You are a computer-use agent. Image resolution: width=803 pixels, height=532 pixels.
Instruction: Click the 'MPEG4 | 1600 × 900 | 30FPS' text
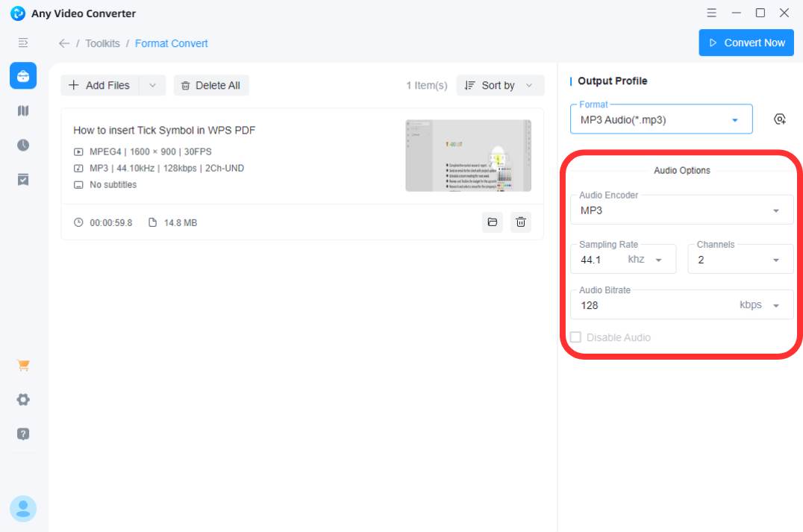[150, 151]
